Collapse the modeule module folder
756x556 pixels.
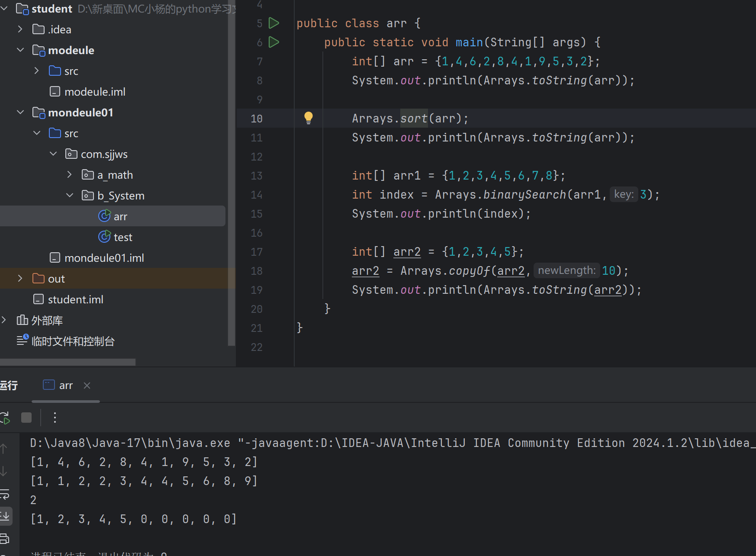(x=20, y=50)
